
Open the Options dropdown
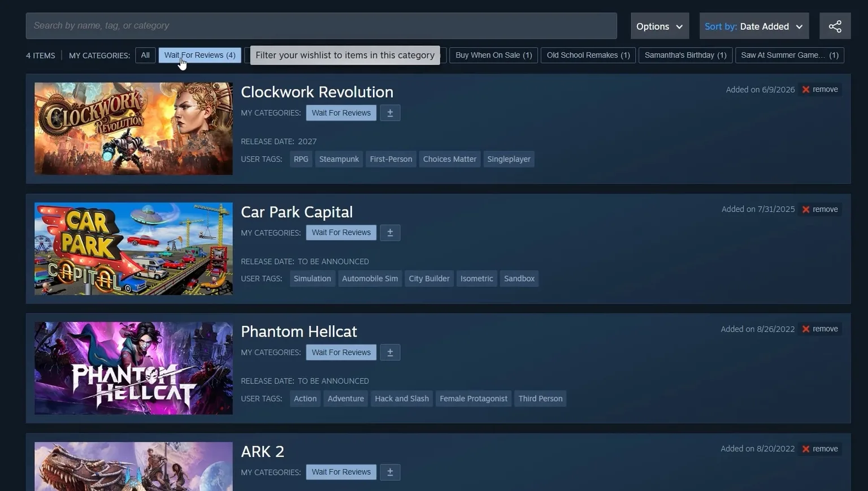659,26
